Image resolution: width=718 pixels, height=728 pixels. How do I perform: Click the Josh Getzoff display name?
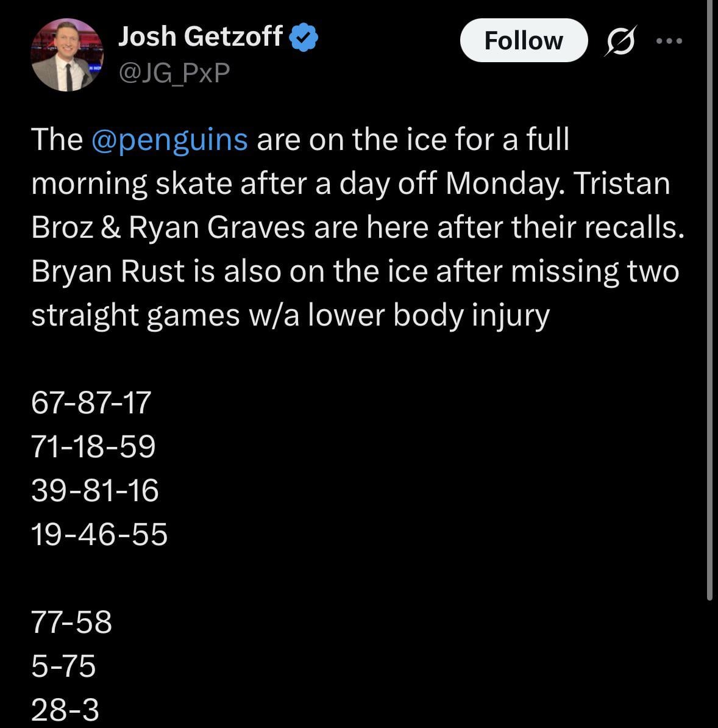tap(200, 37)
